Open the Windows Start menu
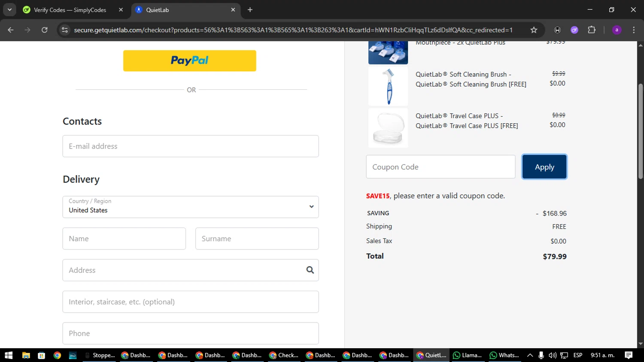The image size is (644, 362). pos(9,355)
